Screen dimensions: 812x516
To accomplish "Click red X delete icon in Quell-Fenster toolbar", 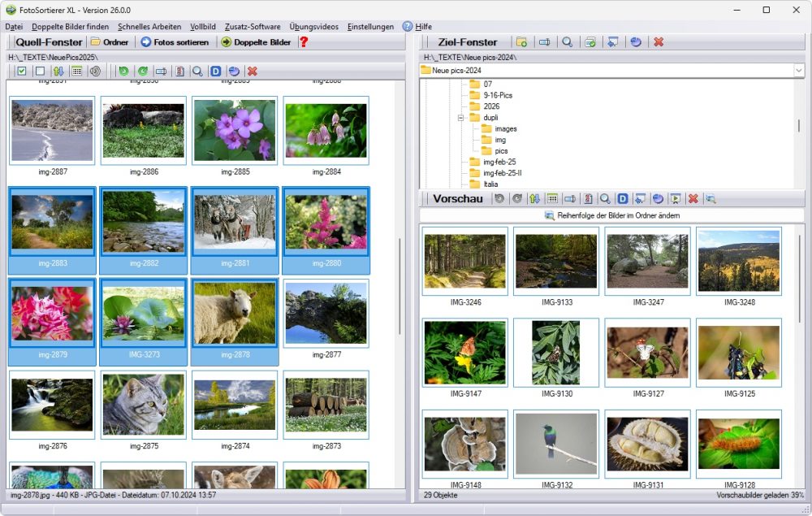I will (253, 71).
